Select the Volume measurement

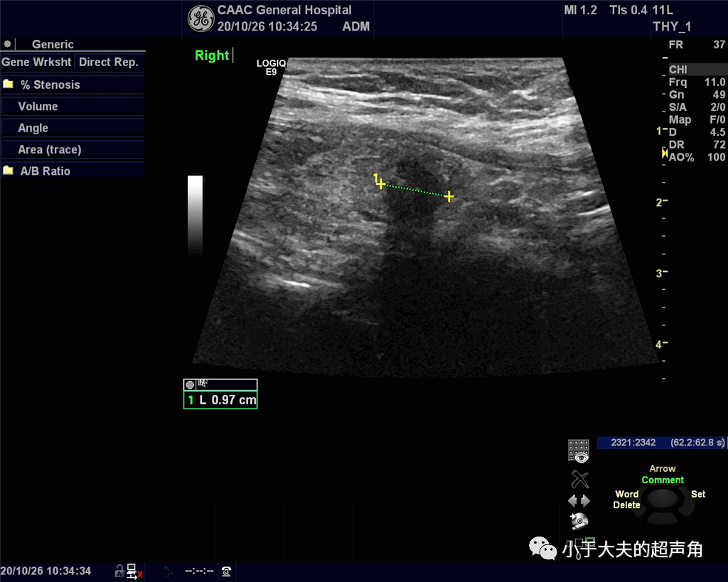tap(38, 107)
